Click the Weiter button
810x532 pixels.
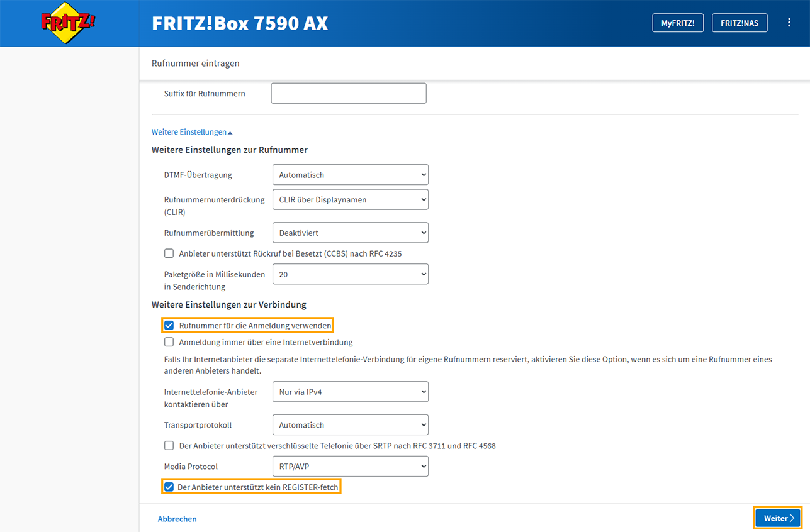(779, 518)
